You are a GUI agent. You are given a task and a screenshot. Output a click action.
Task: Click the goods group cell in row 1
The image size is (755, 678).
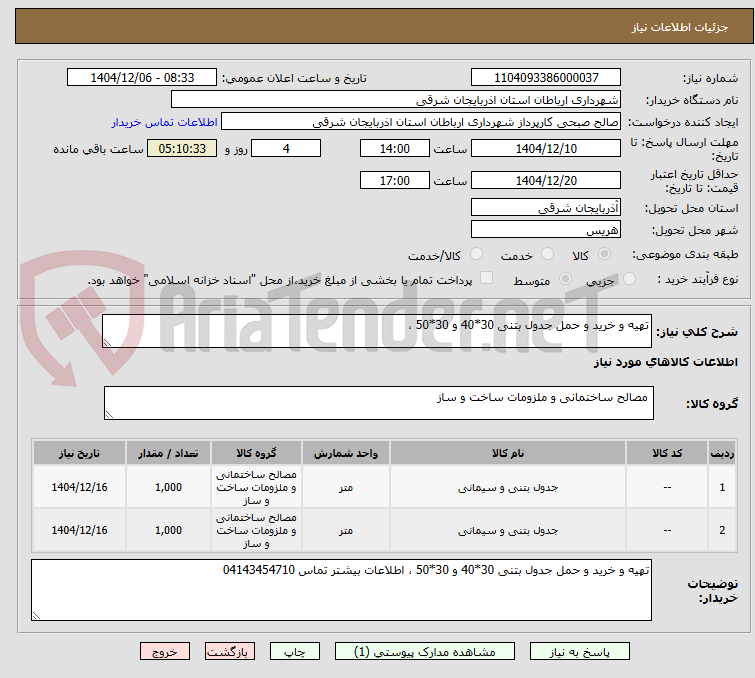point(256,487)
